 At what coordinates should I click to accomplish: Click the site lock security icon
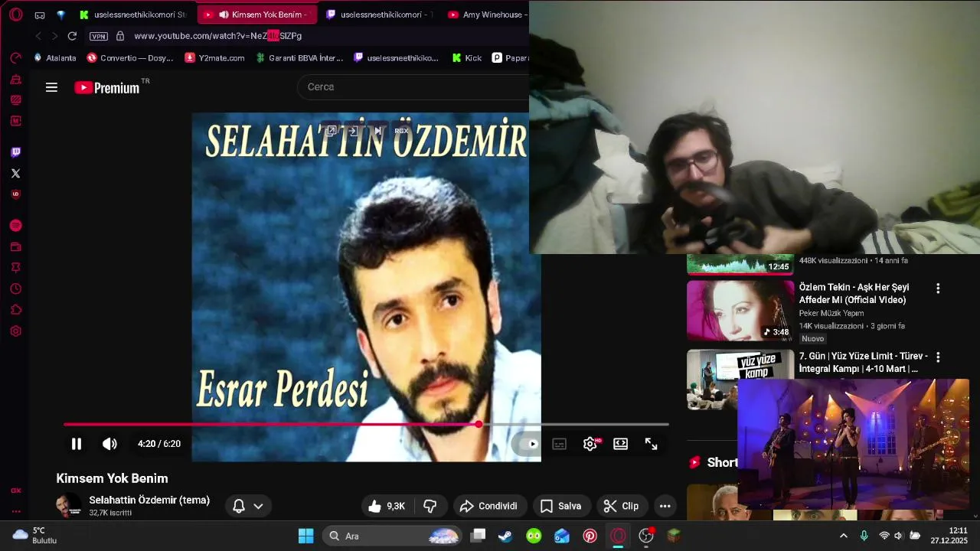click(119, 36)
